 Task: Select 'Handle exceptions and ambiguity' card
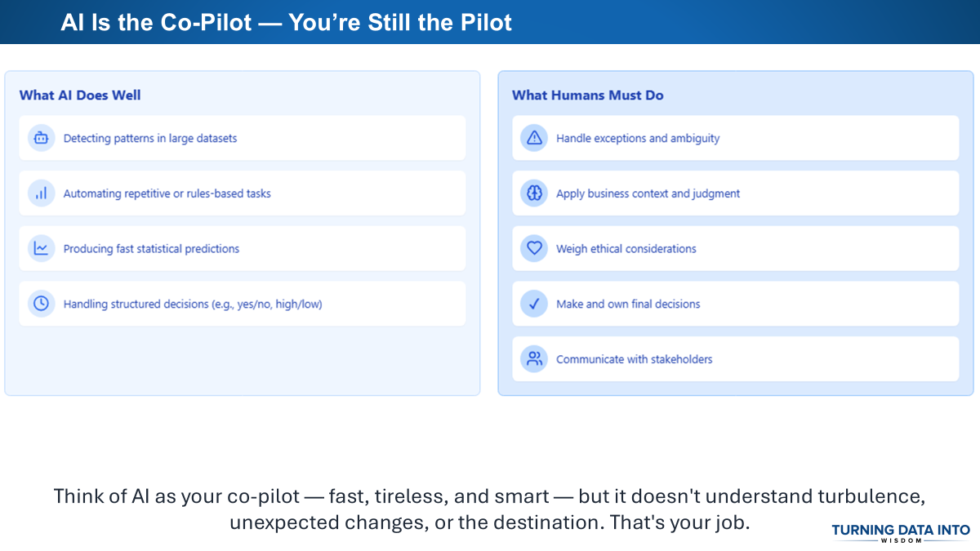[736, 138]
